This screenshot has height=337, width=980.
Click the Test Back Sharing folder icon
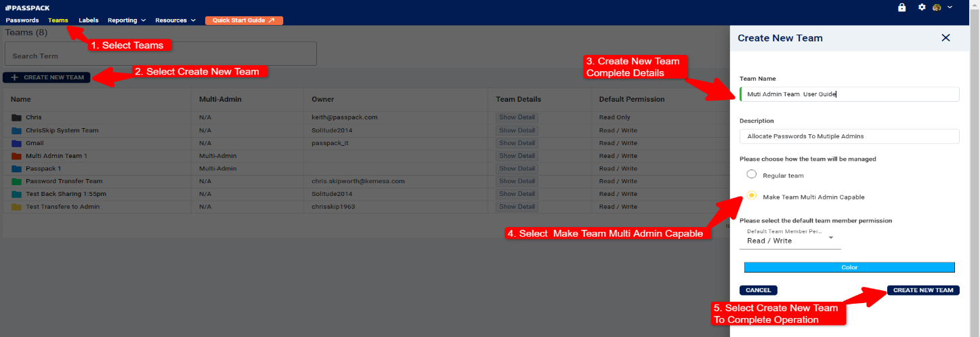(x=16, y=194)
